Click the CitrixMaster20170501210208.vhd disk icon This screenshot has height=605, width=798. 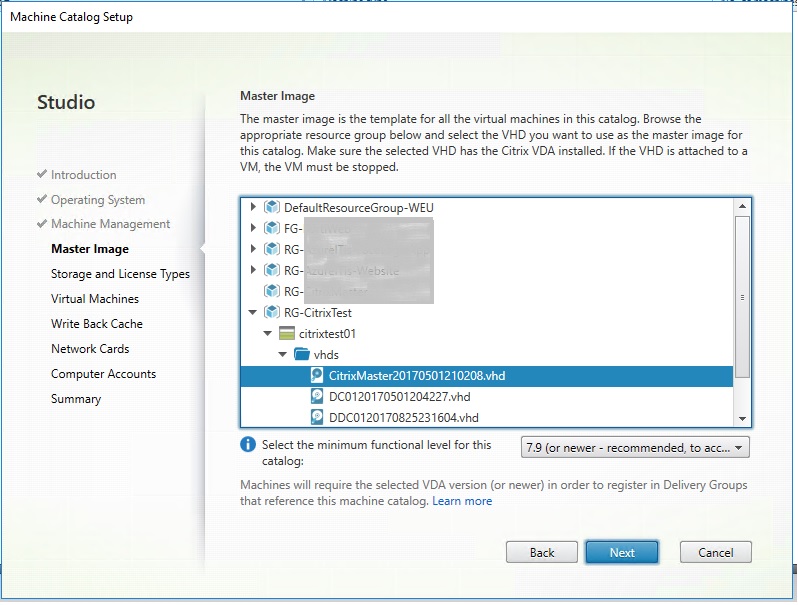coord(318,376)
